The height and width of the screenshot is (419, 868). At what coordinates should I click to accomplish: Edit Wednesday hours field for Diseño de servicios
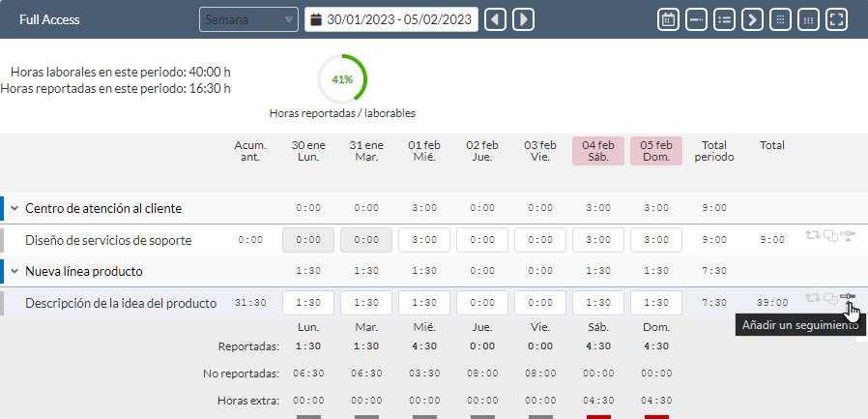coord(424,240)
